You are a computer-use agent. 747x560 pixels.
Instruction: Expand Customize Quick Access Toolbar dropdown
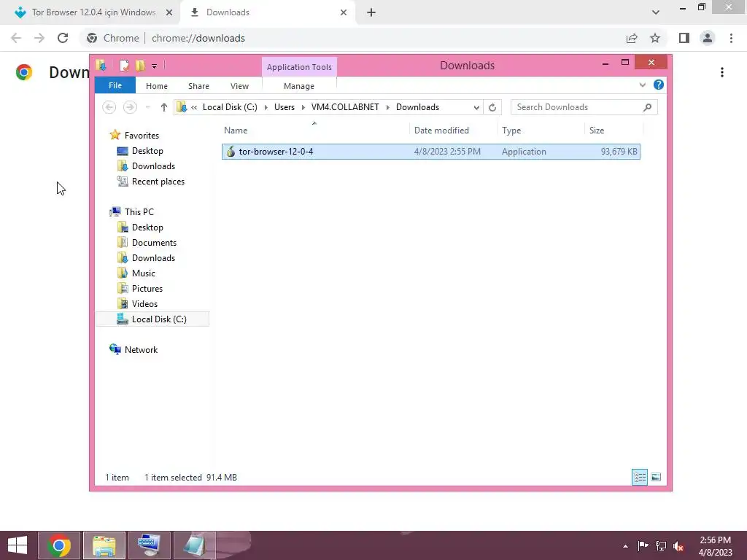[154, 66]
